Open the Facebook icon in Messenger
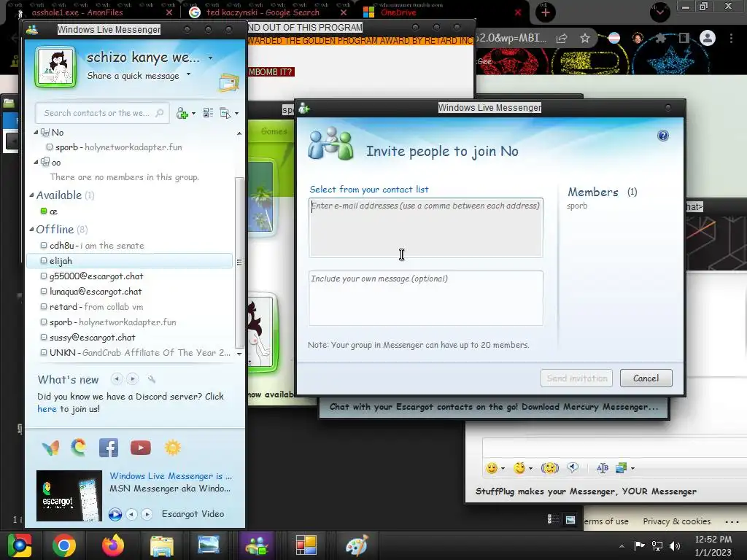This screenshot has height=560, width=747. pos(109,448)
